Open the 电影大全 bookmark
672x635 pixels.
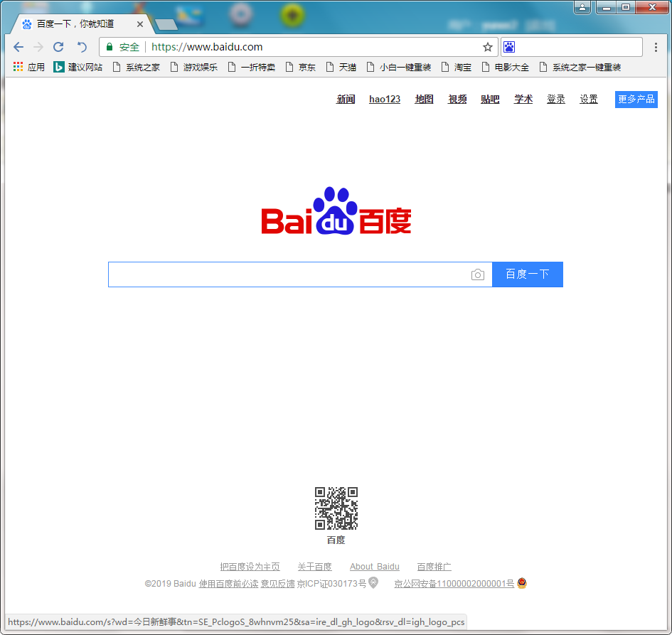pos(506,67)
